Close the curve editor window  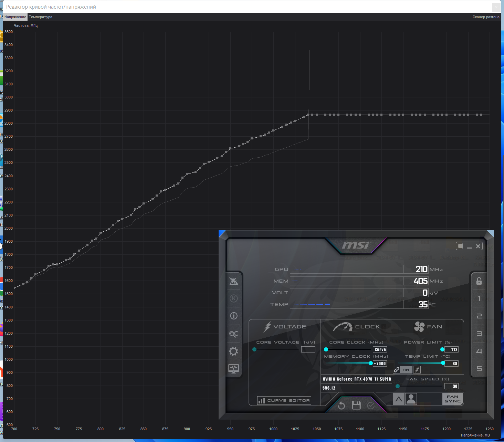coord(496,7)
